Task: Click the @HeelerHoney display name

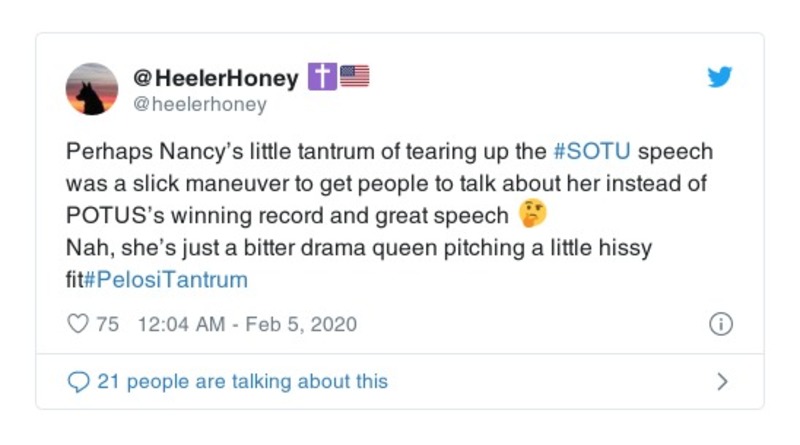Action: coord(215,77)
